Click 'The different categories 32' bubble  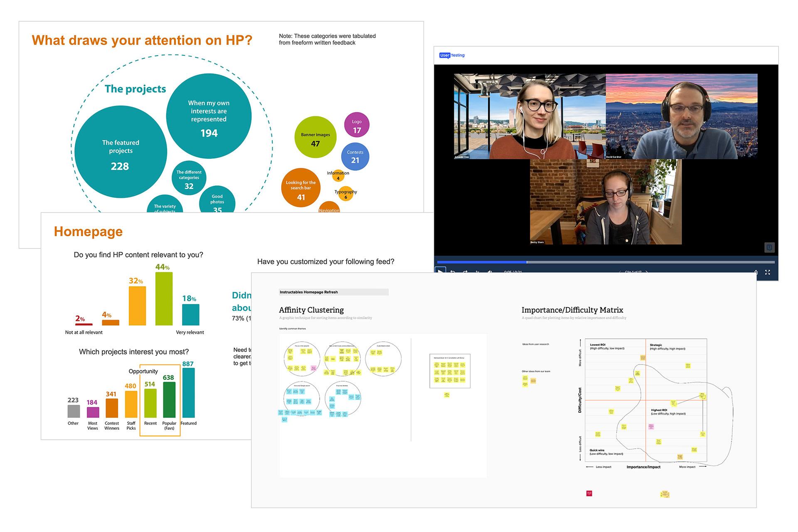click(189, 178)
